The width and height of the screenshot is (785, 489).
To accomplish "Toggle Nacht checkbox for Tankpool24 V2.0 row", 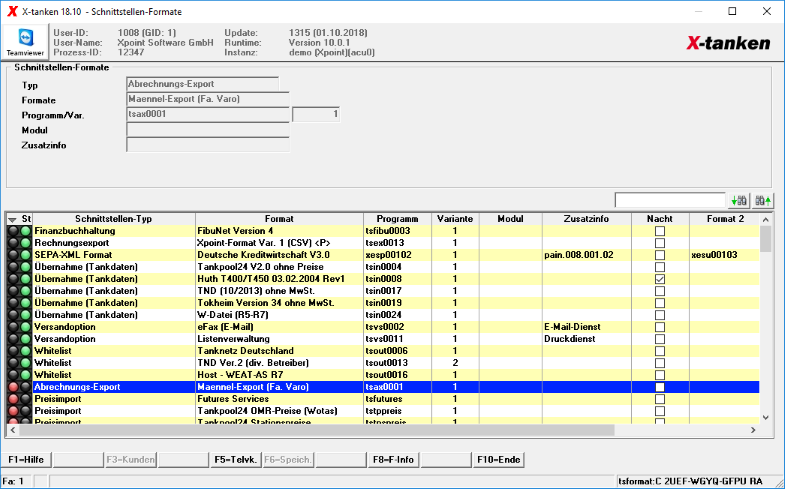I will pos(660,267).
